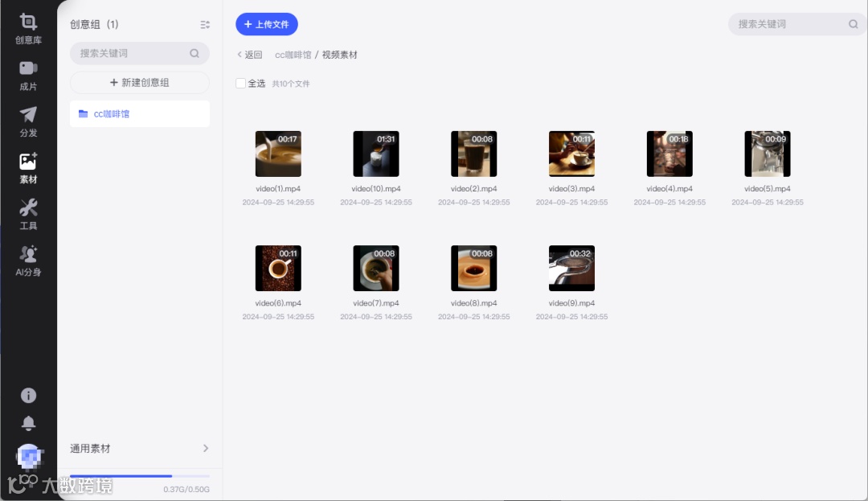868x501 pixels.
Task: Click the file name video(1).mp4
Action: click(278, 189)
